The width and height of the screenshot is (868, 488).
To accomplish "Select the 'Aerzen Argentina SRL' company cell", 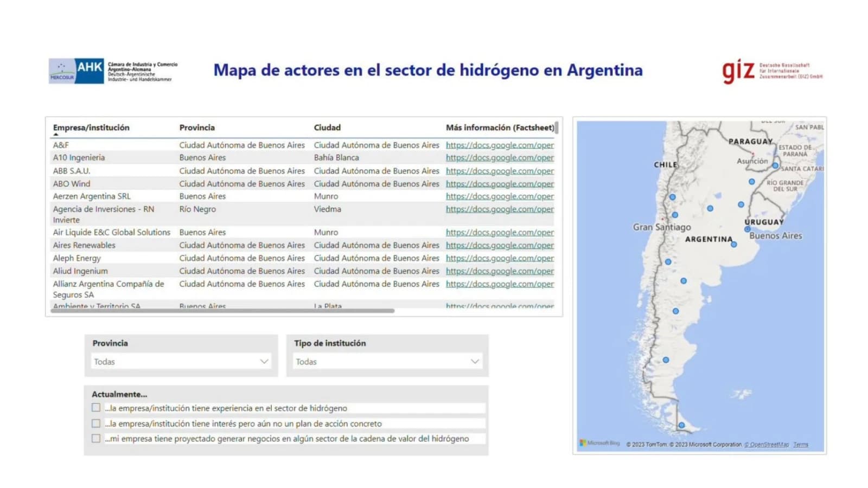I will coord(92,196).
